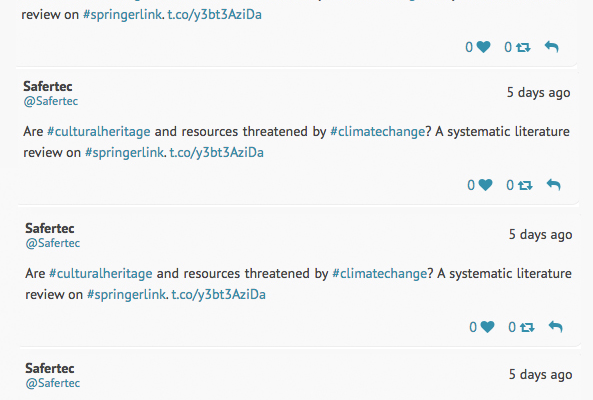Open #springerlink hashtag in the top tweet
Screen dimensions: 593x400
click(123, 15)
